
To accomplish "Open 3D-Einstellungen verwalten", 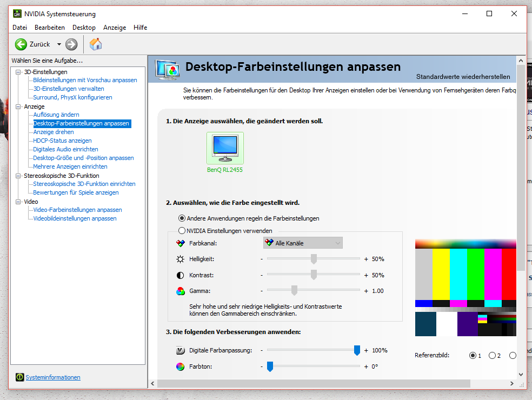I will (x=69, y=89).
